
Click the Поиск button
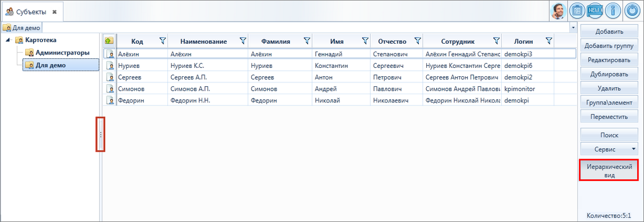click(609, 135)
